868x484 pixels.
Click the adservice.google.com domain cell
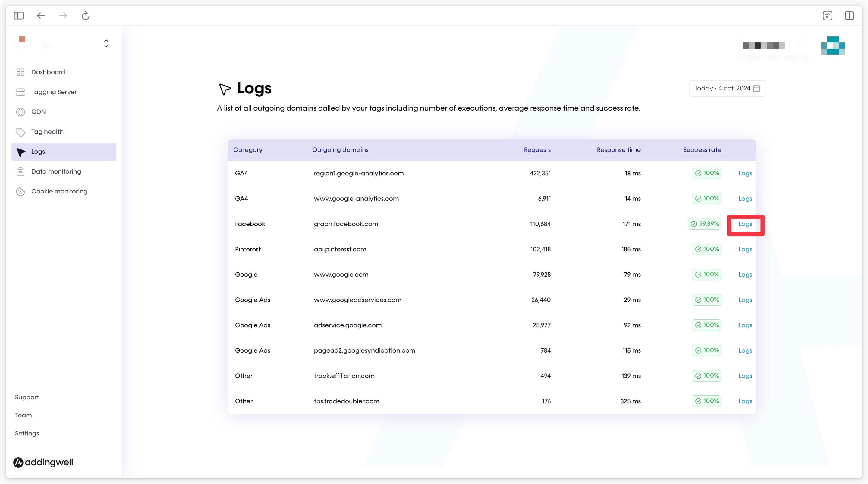[348, 325]
